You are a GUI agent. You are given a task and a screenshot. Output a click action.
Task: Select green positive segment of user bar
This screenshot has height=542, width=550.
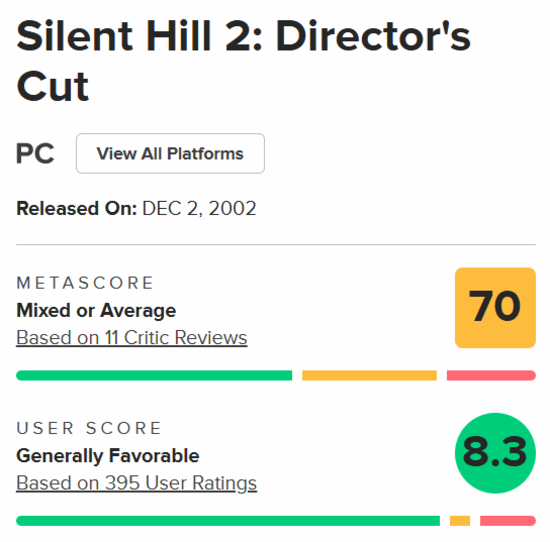pos(228,521)
